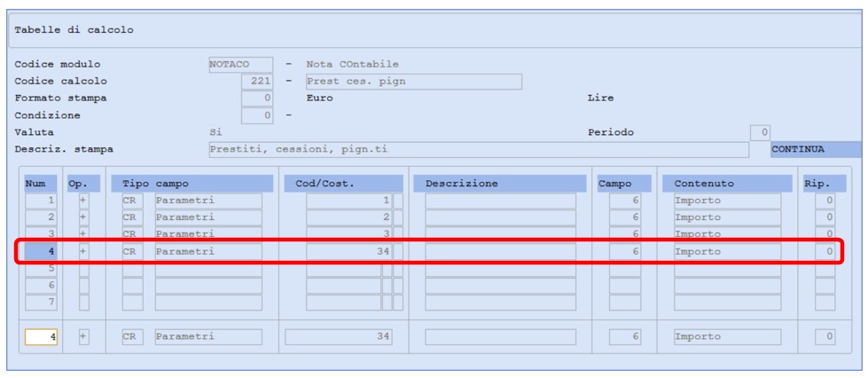Select empty row number 7
This screenshot has width=868, height=378.
coord(41,303)
